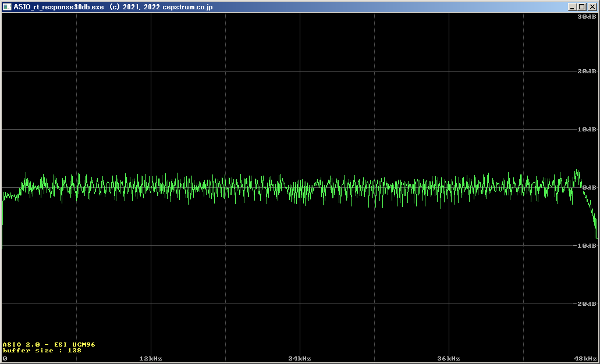Maximize the ASIO_rt_response30db window

[581, 7]
